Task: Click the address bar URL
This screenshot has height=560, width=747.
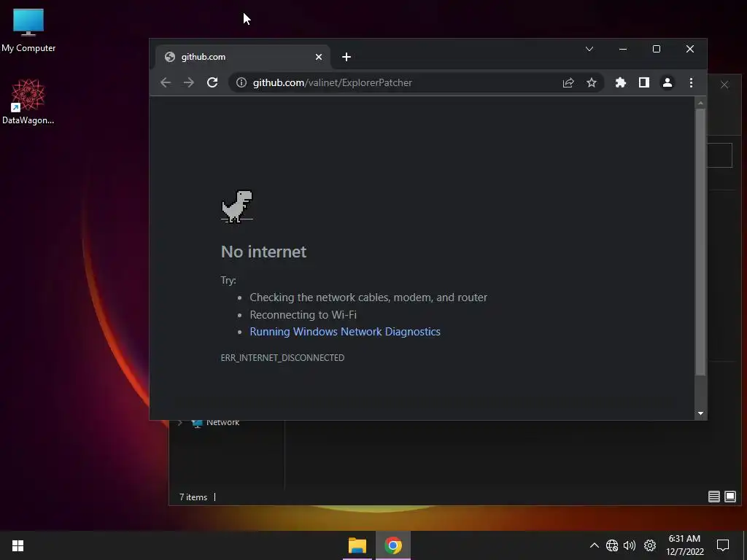Action: click(x=333, y=82)
